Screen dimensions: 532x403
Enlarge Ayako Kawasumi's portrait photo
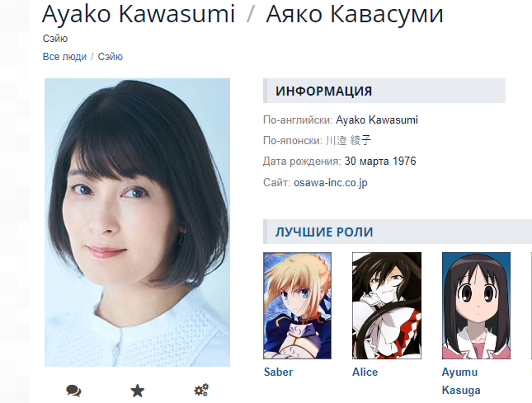click(x=137, y=223)
